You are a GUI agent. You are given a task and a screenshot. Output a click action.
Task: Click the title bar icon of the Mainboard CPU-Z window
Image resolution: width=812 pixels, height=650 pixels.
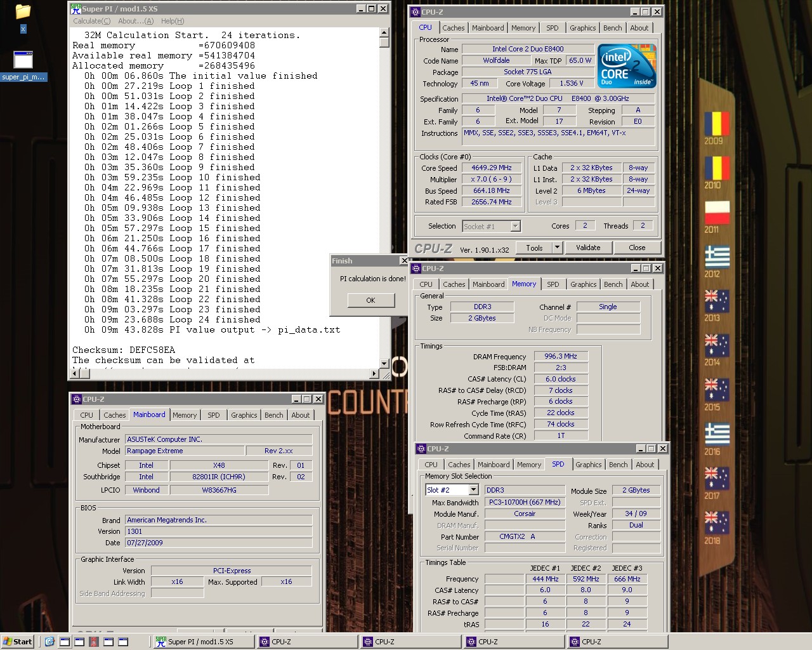point(77,399)
